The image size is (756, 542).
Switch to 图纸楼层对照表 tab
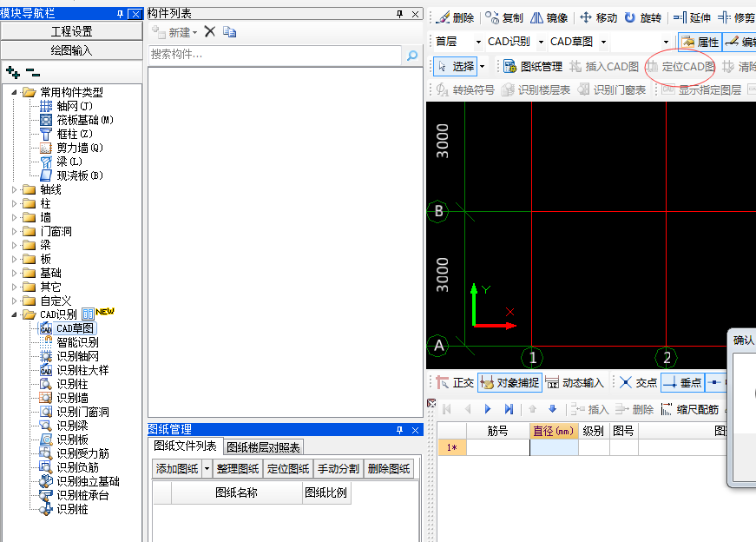click(x=263, y=447)
